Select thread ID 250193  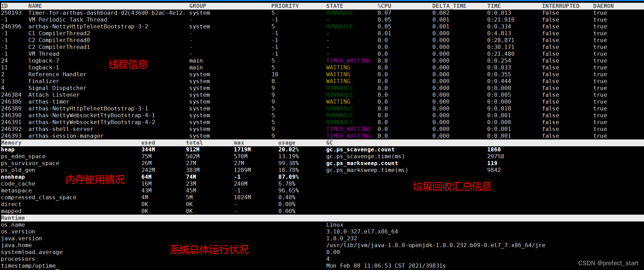click(x=11, y=13)
